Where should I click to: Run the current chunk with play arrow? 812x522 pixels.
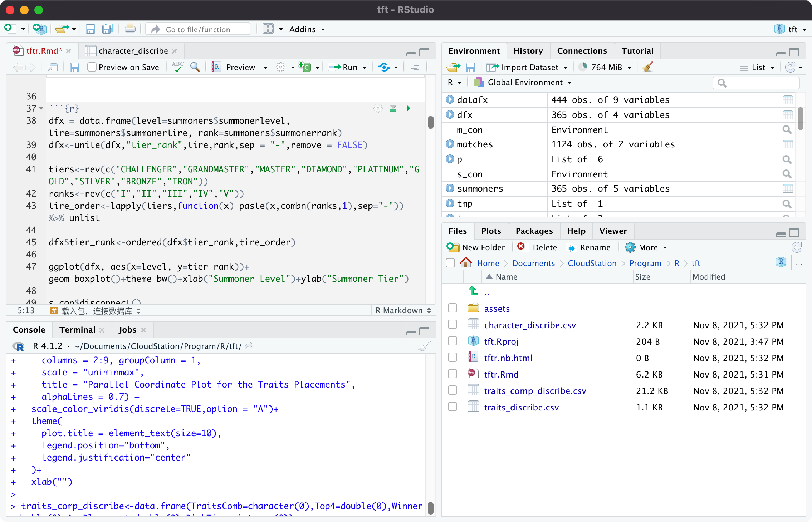409,108
